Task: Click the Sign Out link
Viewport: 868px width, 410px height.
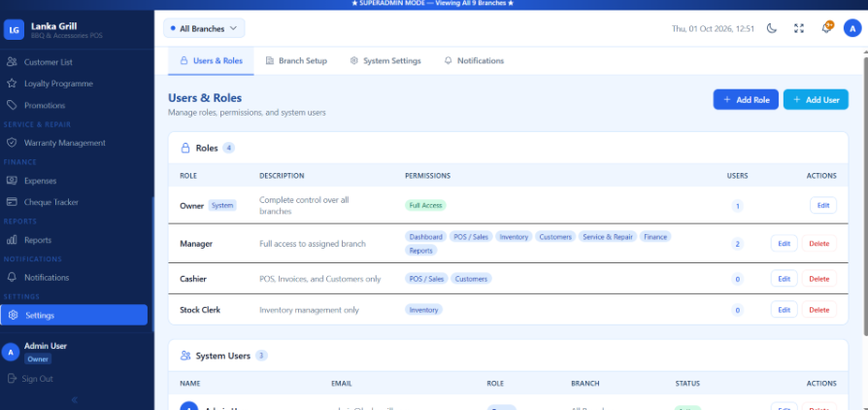Action: 37,379
